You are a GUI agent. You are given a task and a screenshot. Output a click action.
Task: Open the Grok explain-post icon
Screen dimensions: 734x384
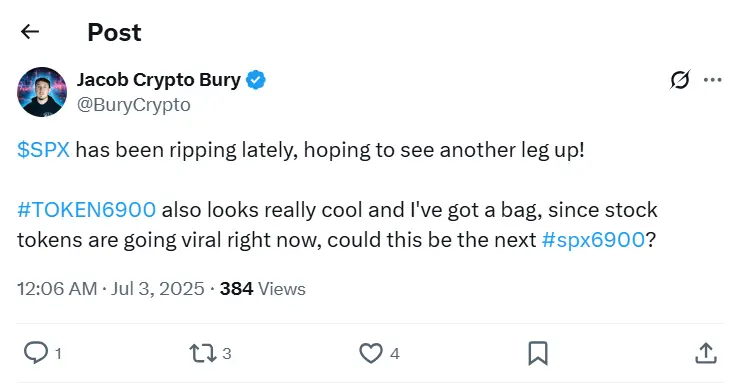click(x=679, y=80)
